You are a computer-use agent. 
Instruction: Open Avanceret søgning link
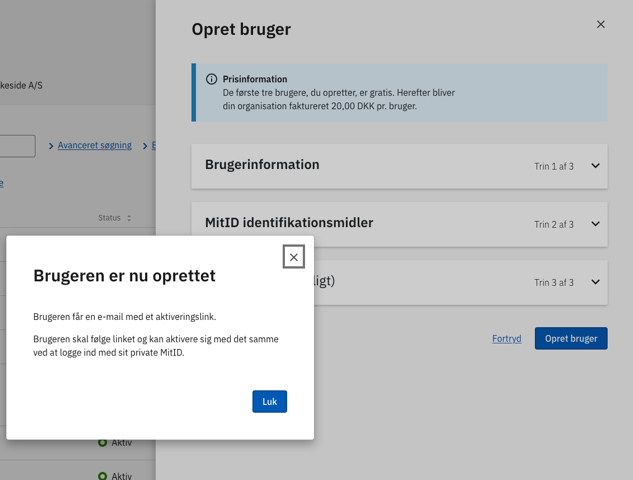pyautogui.click(x=94, y=145)
